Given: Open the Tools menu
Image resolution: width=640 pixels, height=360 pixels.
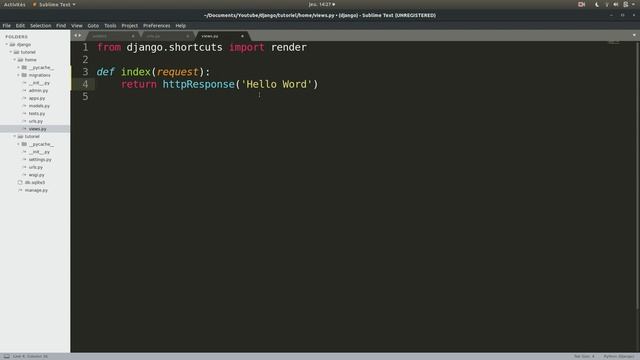Looking at the screenshot, I should click(x=110, y=26).
